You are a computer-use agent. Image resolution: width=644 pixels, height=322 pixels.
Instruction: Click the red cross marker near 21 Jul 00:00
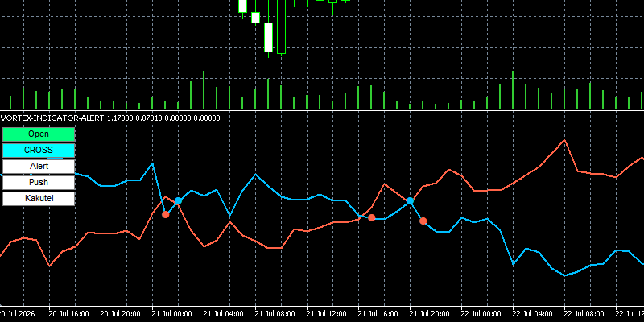pyautogui.click(x=165, y=214)
